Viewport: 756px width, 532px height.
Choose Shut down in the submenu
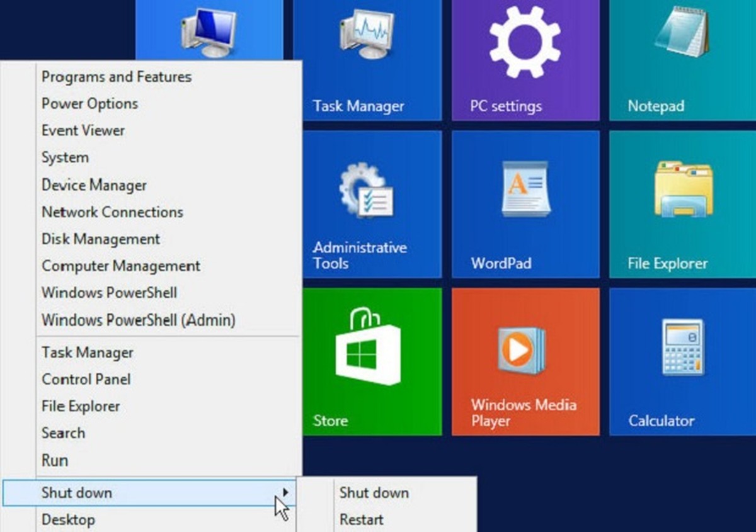point(374,493)
